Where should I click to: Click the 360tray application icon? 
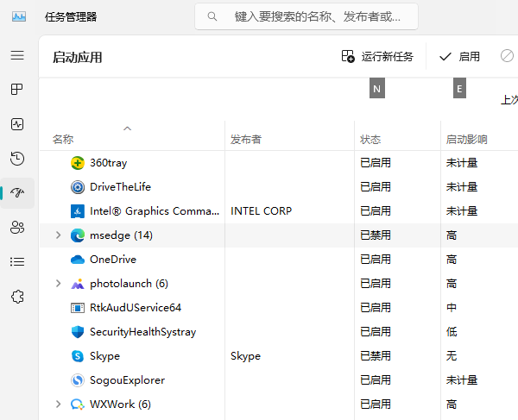click(78, 163)
